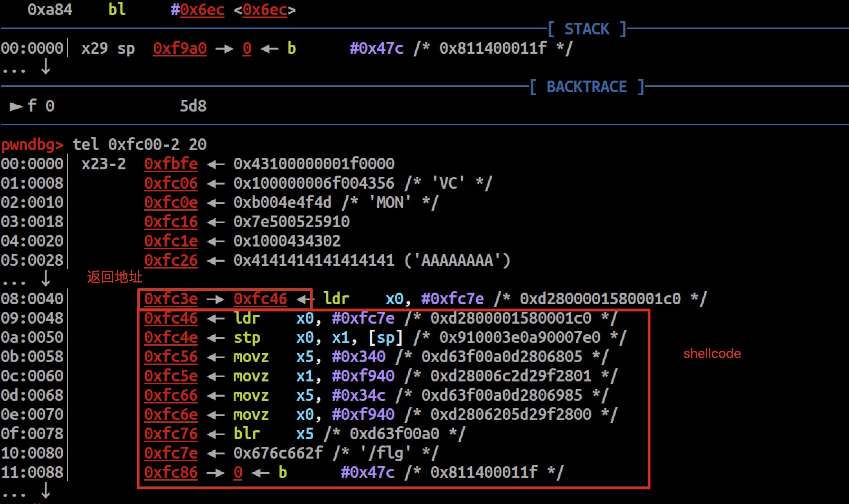The image size is (849, 504).
Task: Click the 0xfc16 address link
Action: (x=171, y=222)
